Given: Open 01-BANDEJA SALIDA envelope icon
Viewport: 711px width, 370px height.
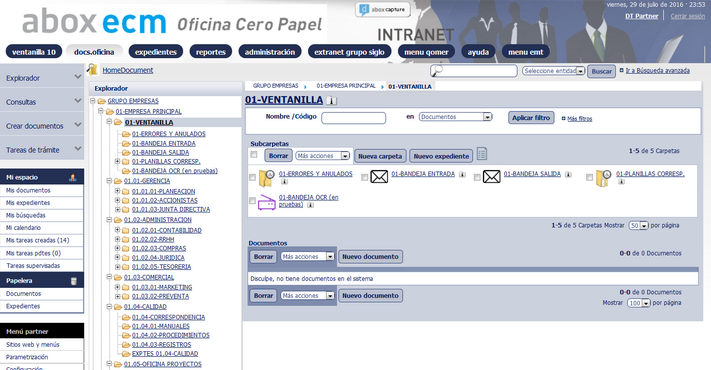Looking at the screenshot, I should [492, 176].
